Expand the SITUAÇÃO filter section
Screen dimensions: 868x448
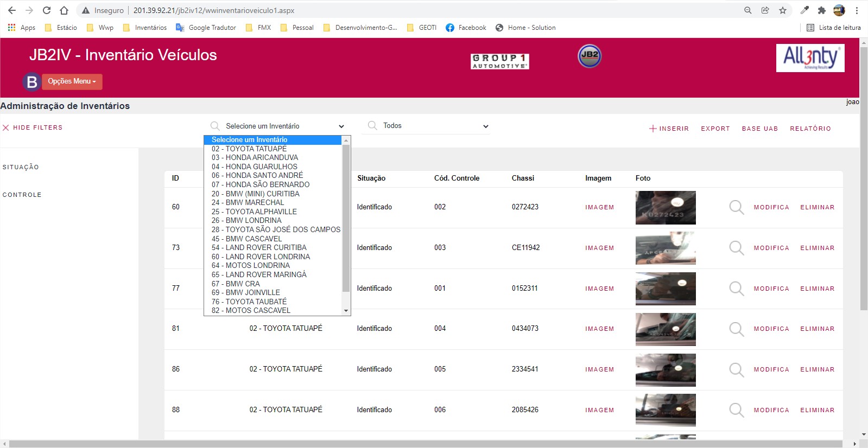[21, 167]
